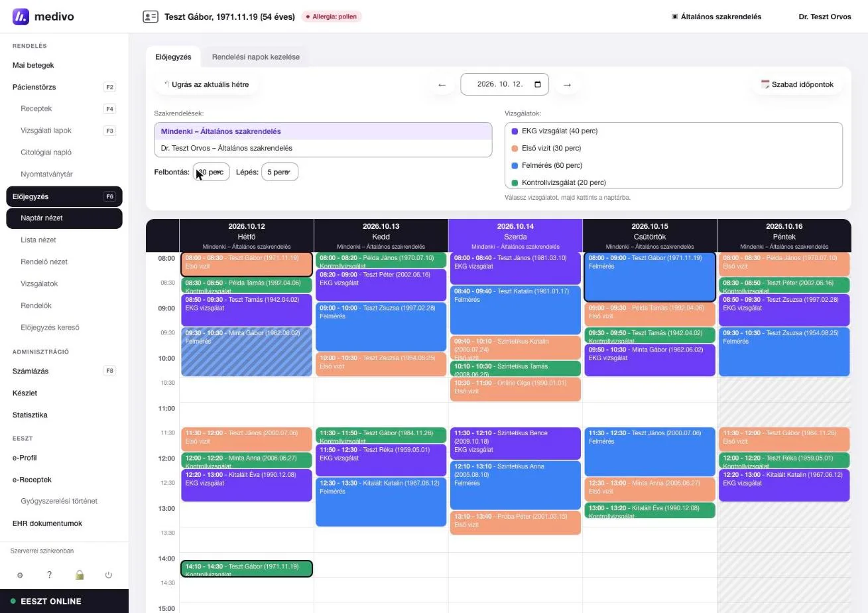Open Thursday 08:00 Teszt Gábor Felmérés appointment
The width and height of the screenshot is (868, 613).
(x=650, y=277)
